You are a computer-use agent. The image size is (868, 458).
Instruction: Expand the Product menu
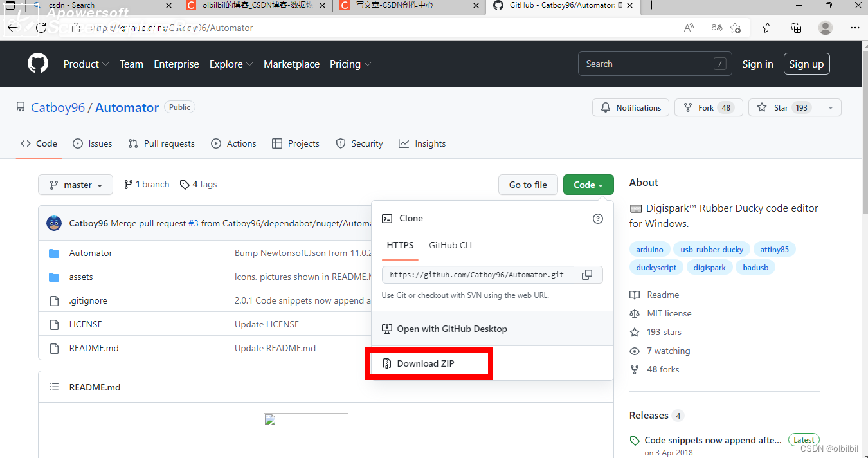(86, 64)
